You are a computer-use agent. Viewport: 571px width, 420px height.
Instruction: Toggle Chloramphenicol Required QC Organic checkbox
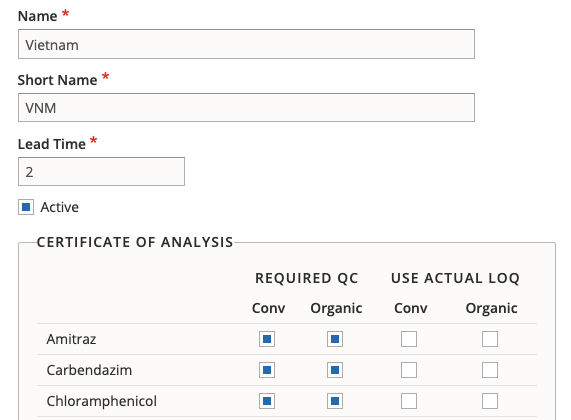point(335,401)
